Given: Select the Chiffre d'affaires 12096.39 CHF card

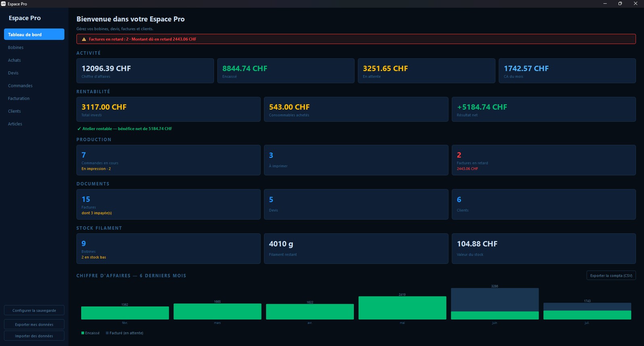Looking at the screenshot, I should (x=145, y=71).
